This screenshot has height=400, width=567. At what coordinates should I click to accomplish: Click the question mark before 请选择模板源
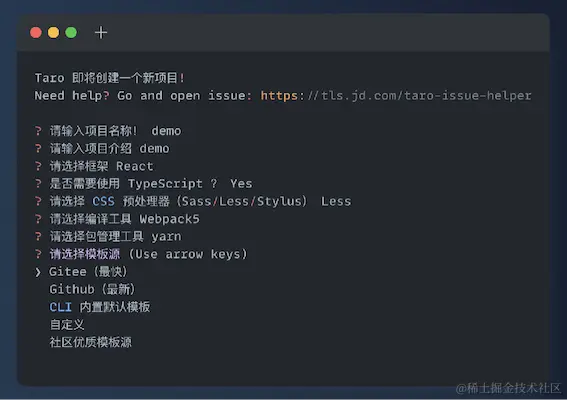(x=38, y=254)
